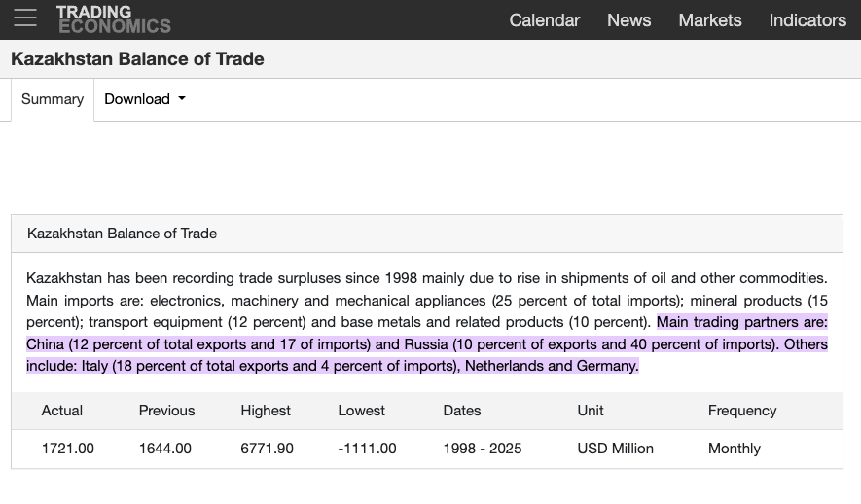Click the highlighted main trading partners text

click(426, 344)
